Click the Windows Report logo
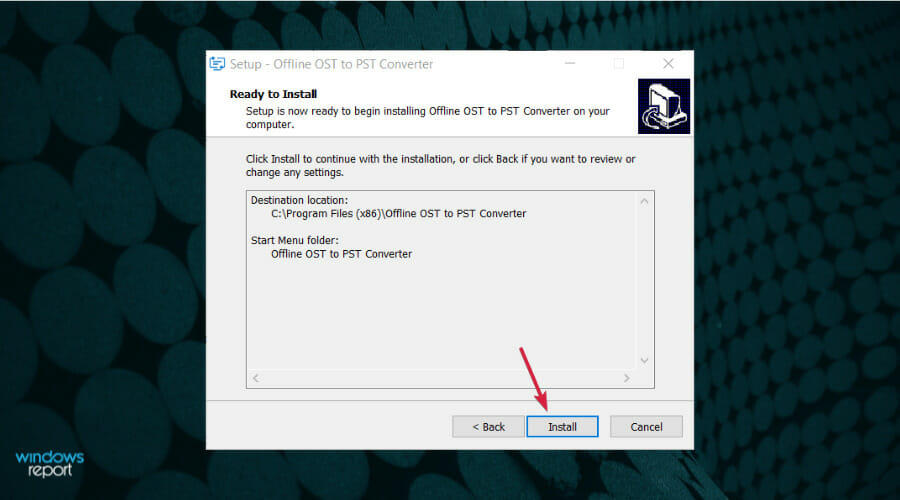The width and height of the screenshot is (900, 500). tap(49, 463)
